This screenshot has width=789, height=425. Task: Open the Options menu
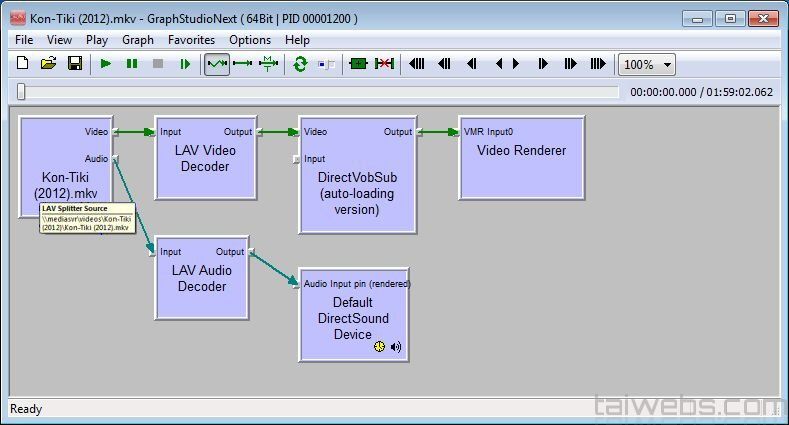[x=250, y=40]
